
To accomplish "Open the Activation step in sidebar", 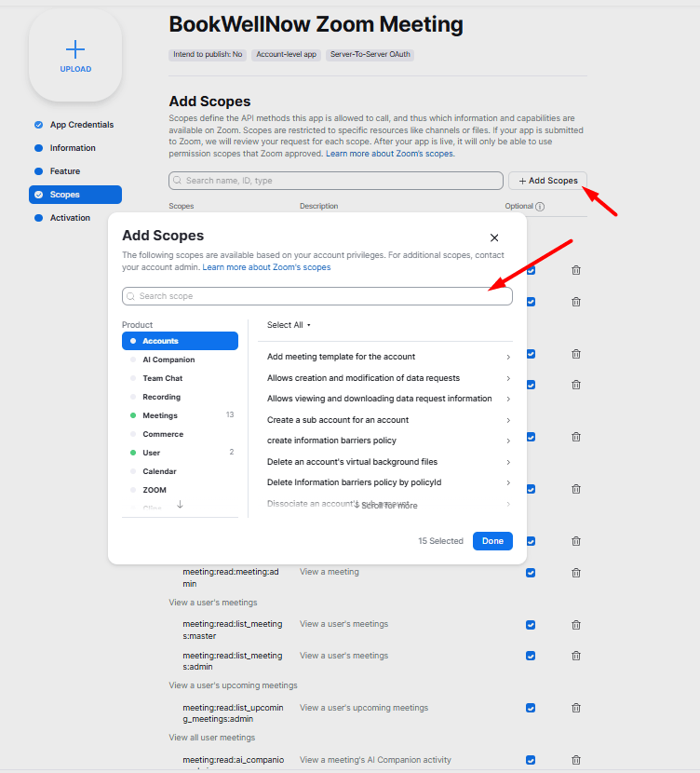I will point(70,217).
